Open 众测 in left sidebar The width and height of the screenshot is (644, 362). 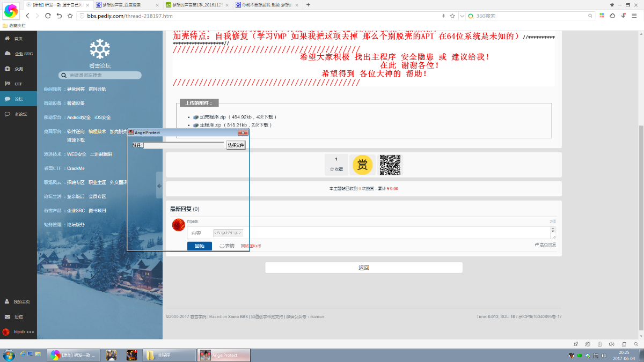tap(18, 69)
